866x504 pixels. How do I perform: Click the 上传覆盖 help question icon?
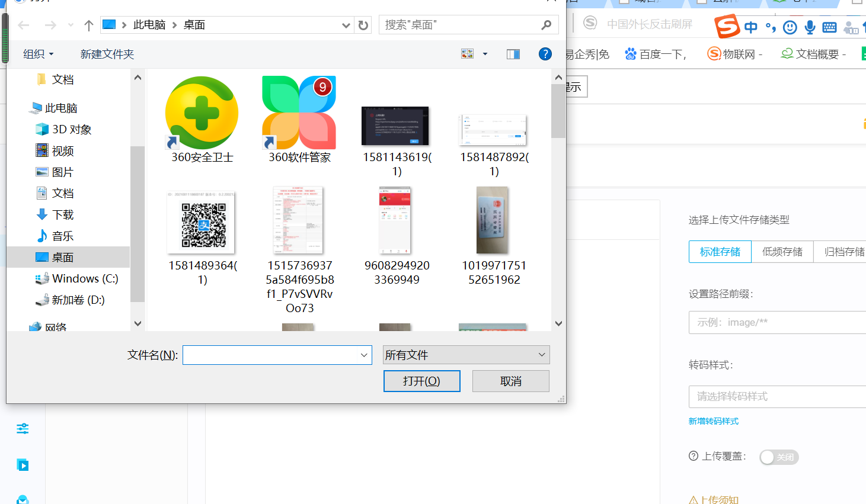(x=694, y=456)
